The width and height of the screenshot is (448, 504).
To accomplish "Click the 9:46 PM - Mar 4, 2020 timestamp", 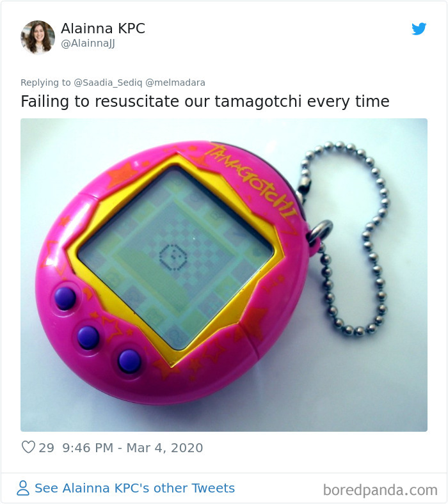I will coord(132,448).
